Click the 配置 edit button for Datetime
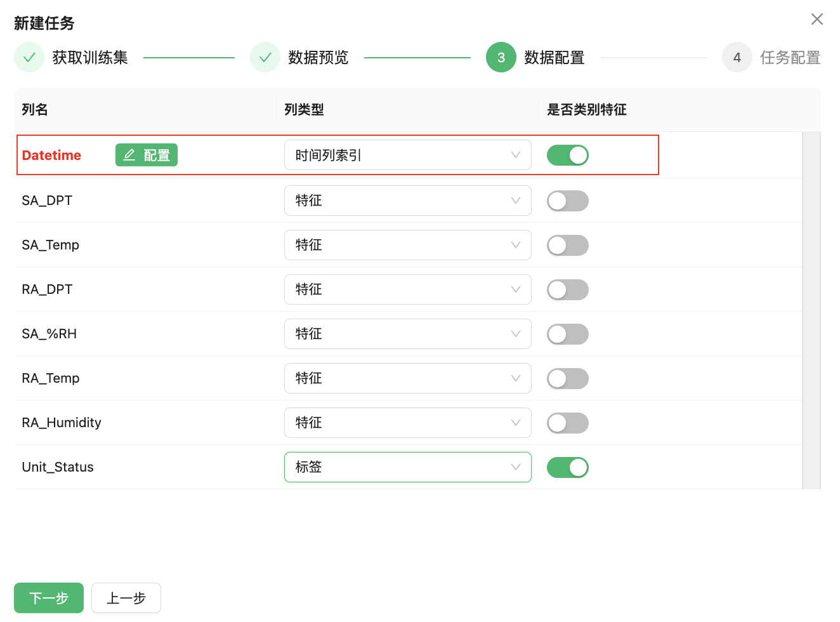Screen dimensions: 840x622 pos(147,155)
